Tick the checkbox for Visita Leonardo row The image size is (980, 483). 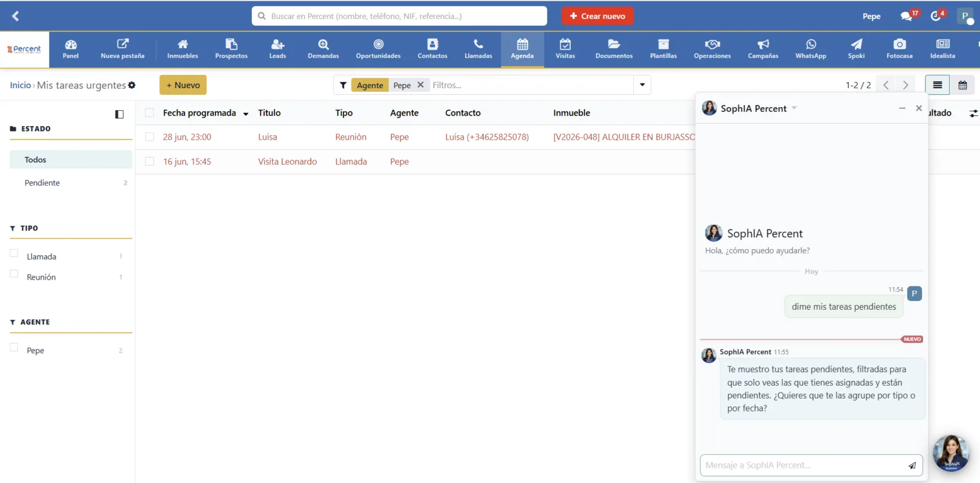tap(149, 162)
